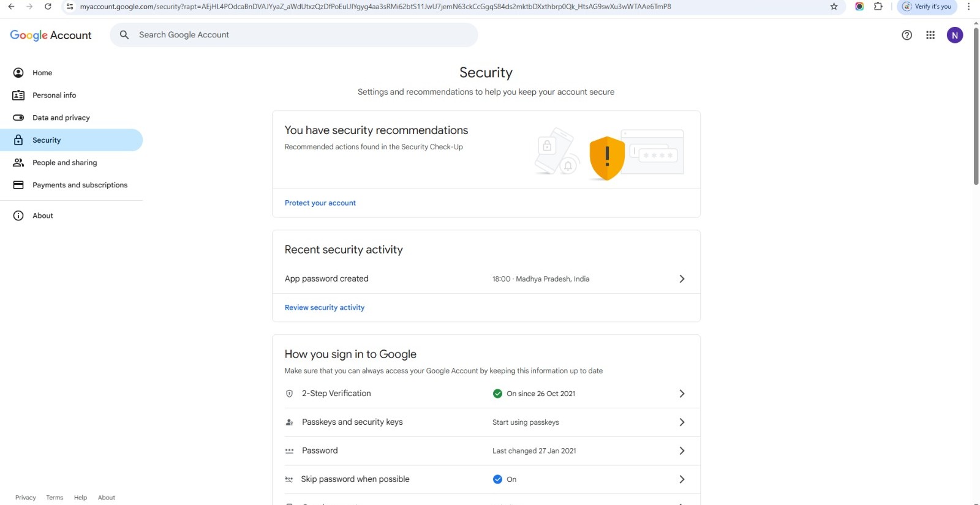Image resolution: width=980 pixels, height=505 pixels.
Task: Click green check next to On since 26 Oct 2021
Action: [x=497, y=394]
